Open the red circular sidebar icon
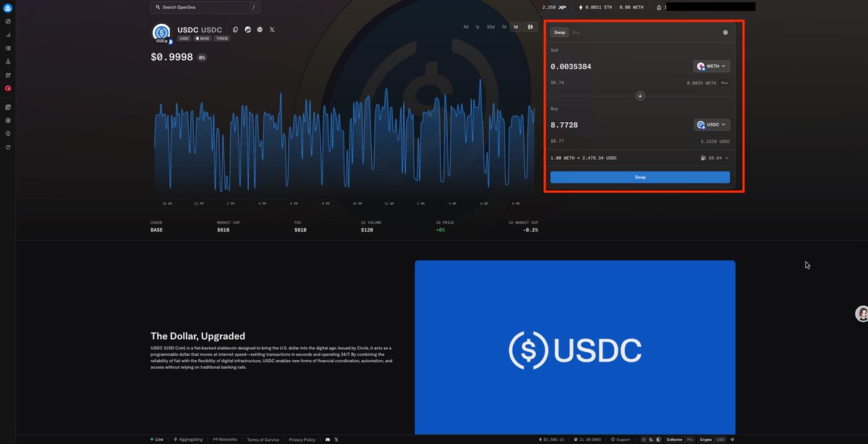This screenshot has width=868, height=444. (8, 88)
